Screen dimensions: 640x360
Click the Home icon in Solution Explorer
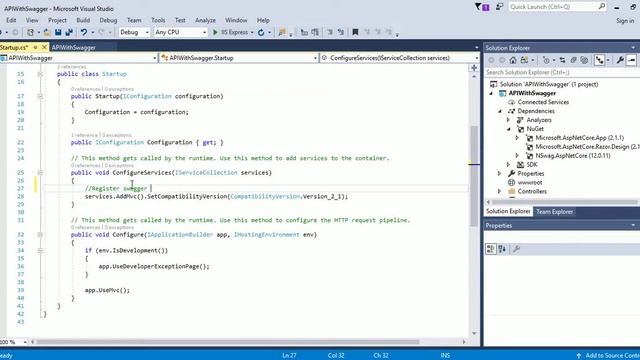[513, 60]
